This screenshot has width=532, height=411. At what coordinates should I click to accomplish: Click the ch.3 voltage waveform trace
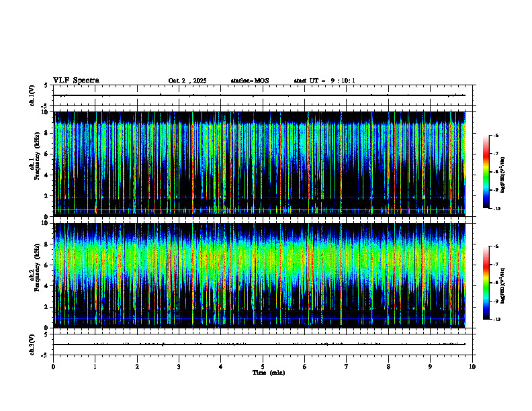click(x=259, y=345)
